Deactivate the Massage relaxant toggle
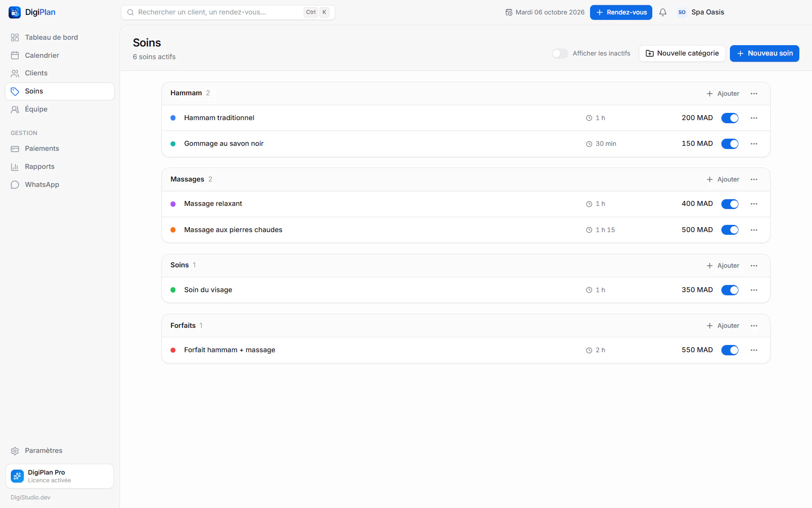This screenshot has height=508, width=812. pyautogui.click(x=729, y=204)
